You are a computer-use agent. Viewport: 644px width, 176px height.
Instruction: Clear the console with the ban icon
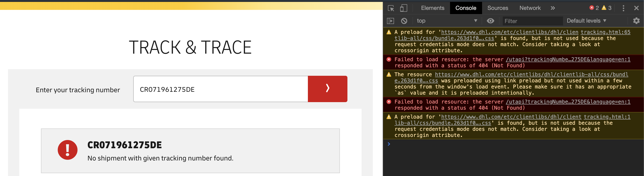[x=404, y=21]
